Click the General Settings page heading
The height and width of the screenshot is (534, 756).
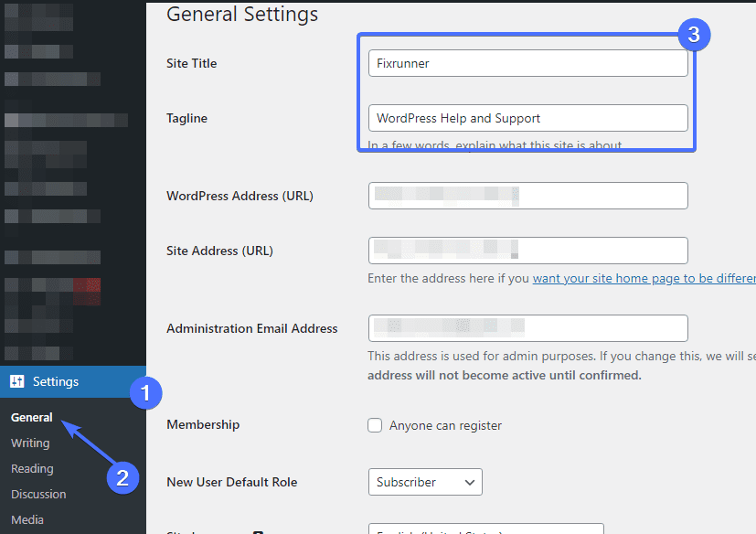pos(242,14)
